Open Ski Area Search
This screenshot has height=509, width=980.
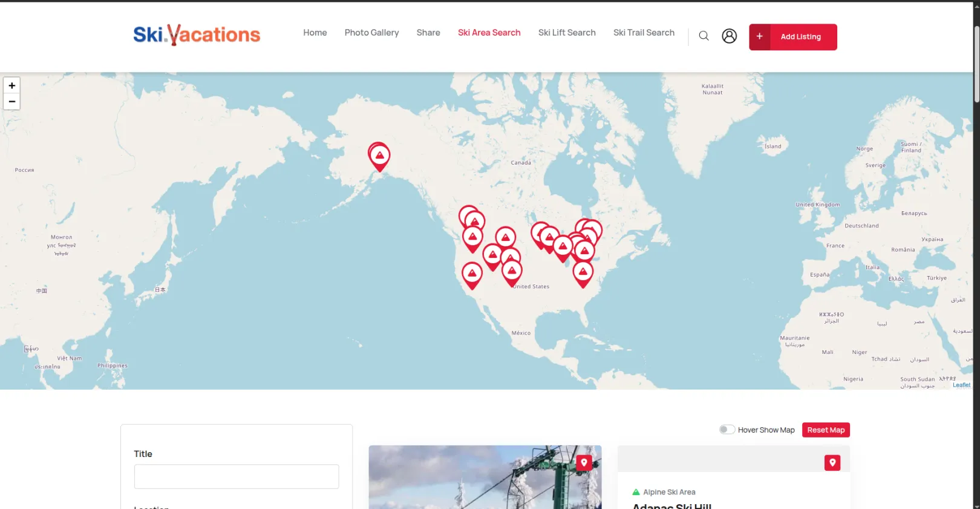point(489,33)
